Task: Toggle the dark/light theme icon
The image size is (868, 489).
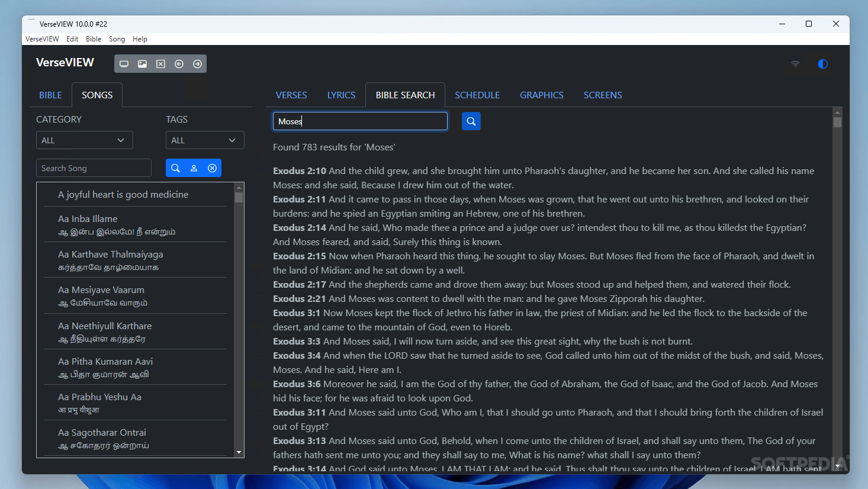Action: coord(822,64)
